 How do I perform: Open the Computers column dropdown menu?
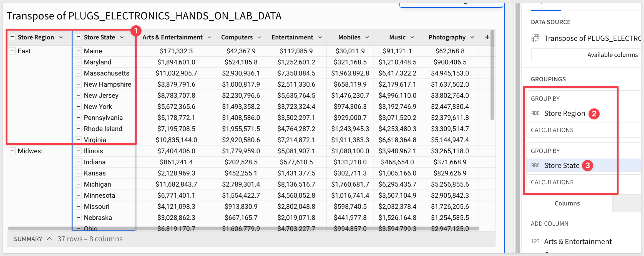pyautogui.click(x=259, y=37)
